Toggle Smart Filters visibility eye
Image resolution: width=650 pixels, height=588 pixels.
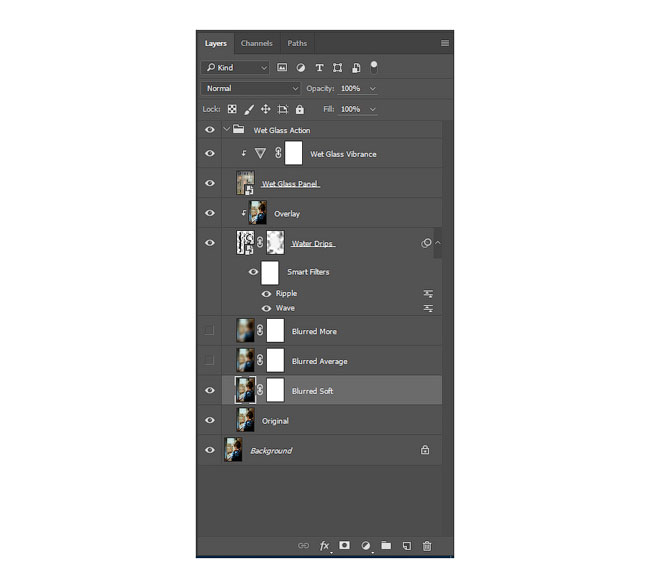(253, 272)
